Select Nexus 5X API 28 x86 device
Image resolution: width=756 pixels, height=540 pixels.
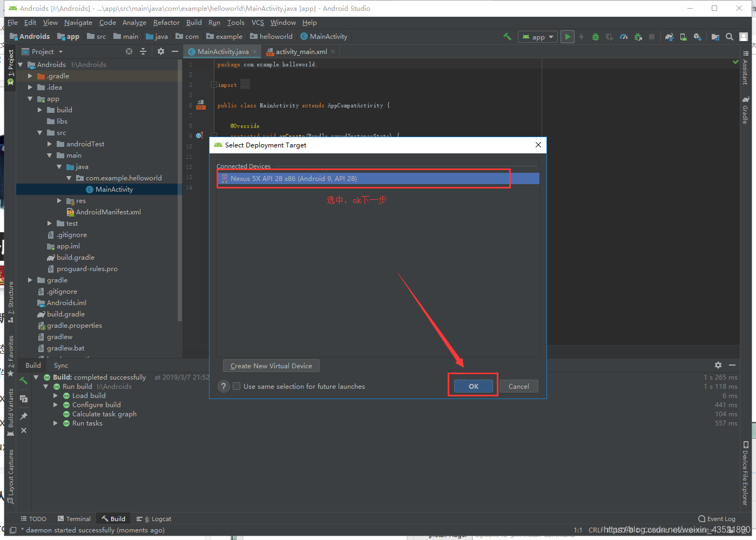point(378,178)
